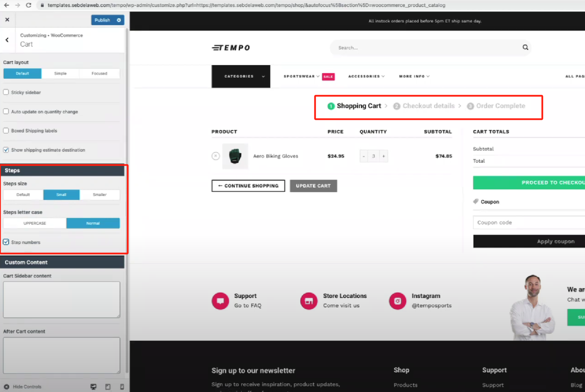Switch preview to mobile phone view icon
585x392 pixels.
click(122, 386)
